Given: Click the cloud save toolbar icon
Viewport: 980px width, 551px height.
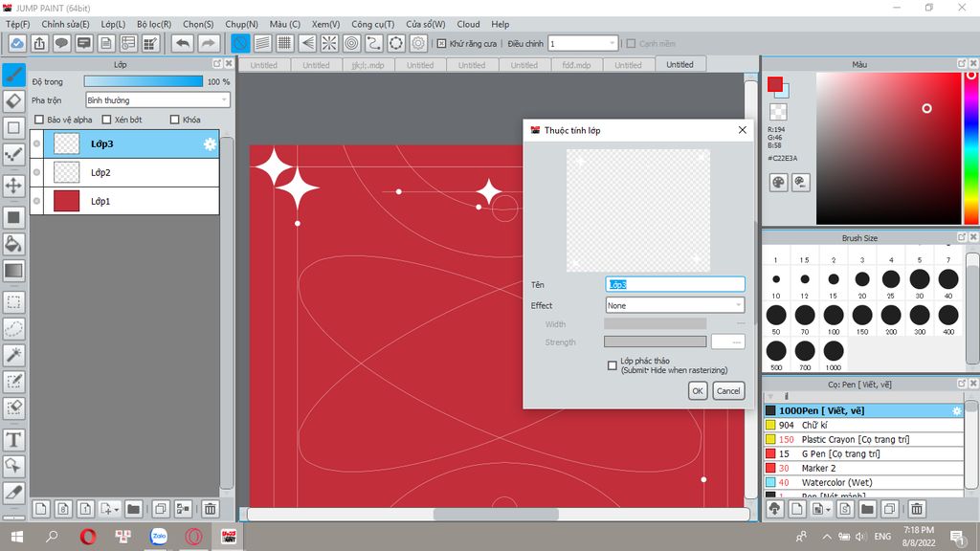Looking at the screenshot, I should pos(17,43).
